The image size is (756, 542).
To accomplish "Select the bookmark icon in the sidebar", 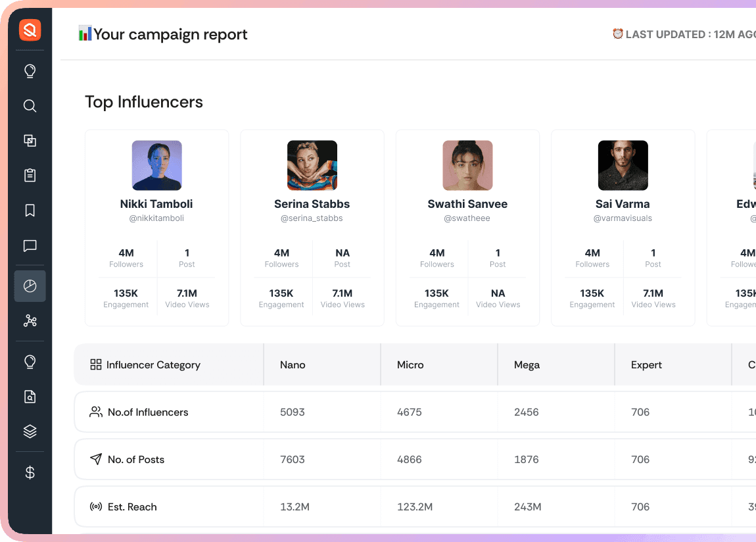I will pyautogui.click(x=30, y=210).
